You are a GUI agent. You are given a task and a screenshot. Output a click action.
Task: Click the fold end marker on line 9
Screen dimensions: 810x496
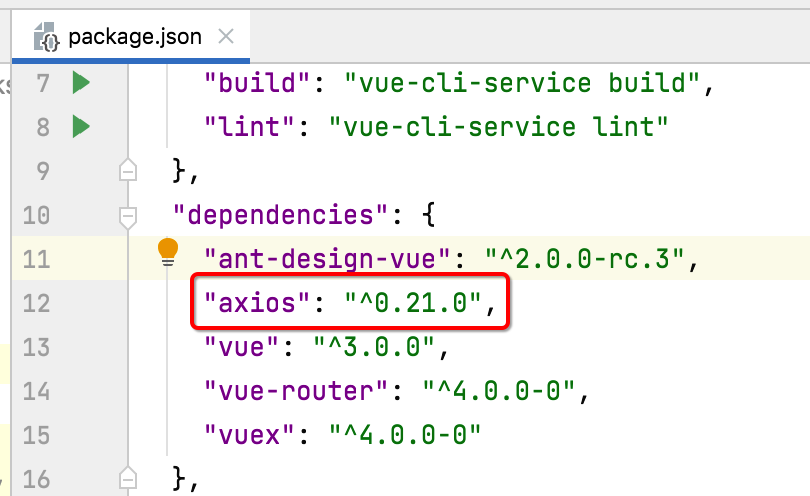coord(128,170)
